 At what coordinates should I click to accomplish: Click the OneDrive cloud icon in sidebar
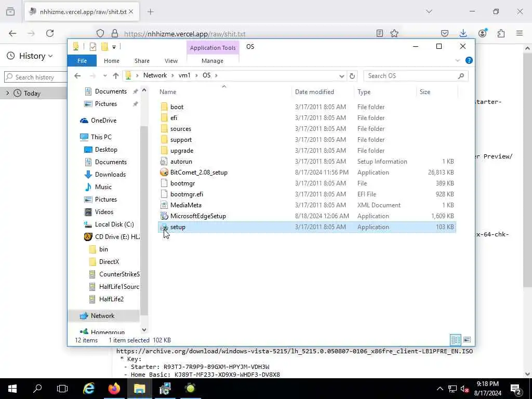point(84,121)
